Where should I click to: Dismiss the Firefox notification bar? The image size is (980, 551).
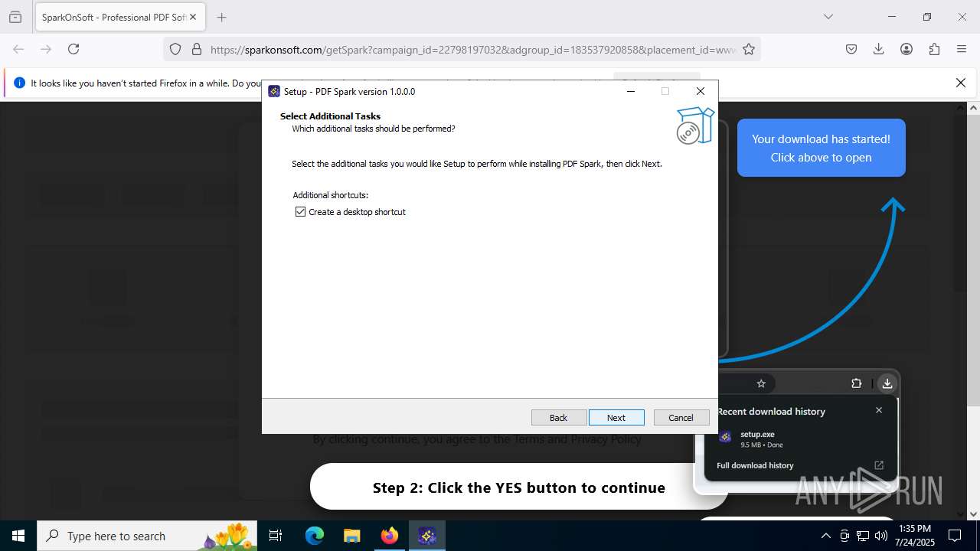pos(961,83)
